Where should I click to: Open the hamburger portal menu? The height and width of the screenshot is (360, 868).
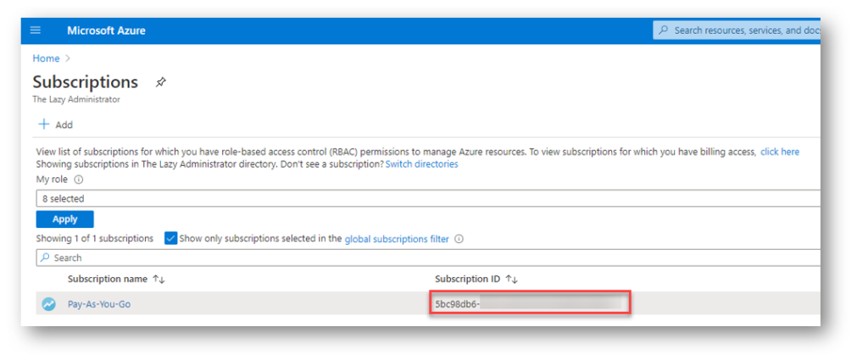tap(36, 30)
